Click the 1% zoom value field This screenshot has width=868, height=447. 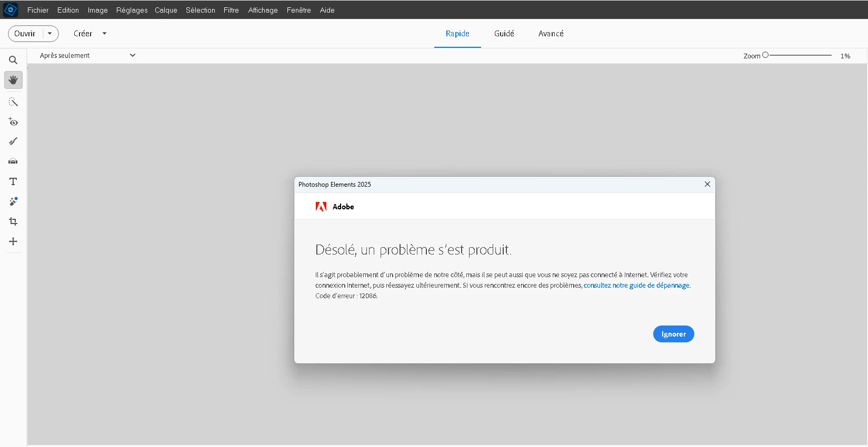tap(845, 56)
